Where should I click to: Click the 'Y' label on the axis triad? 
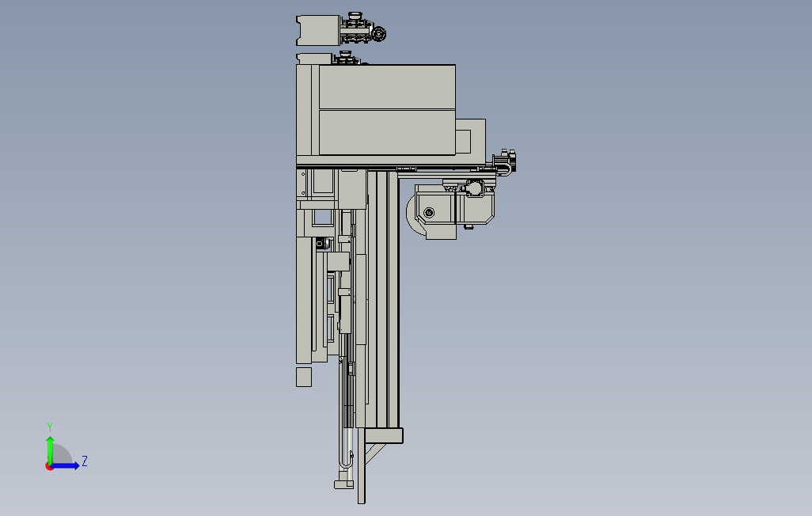click(x=50, y=427)
